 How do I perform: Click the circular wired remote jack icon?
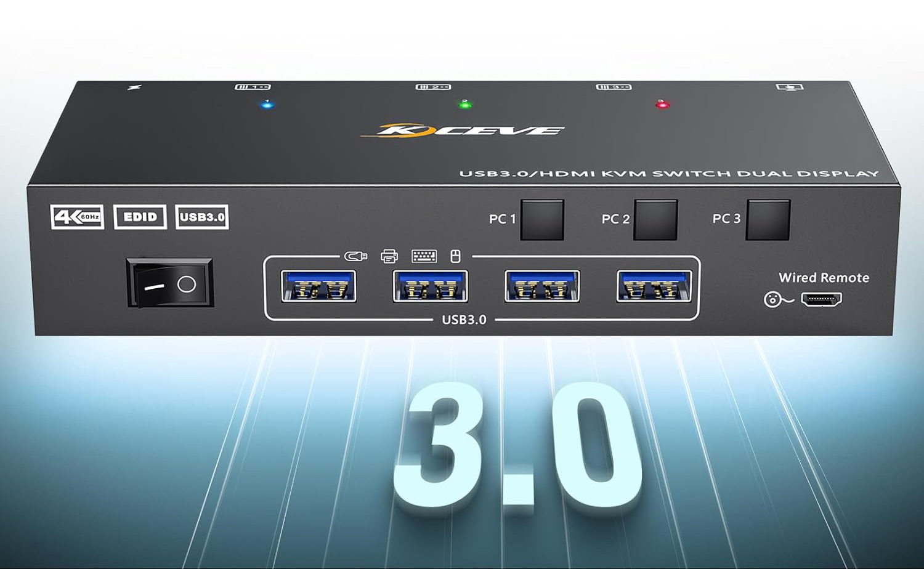(772, 300)
